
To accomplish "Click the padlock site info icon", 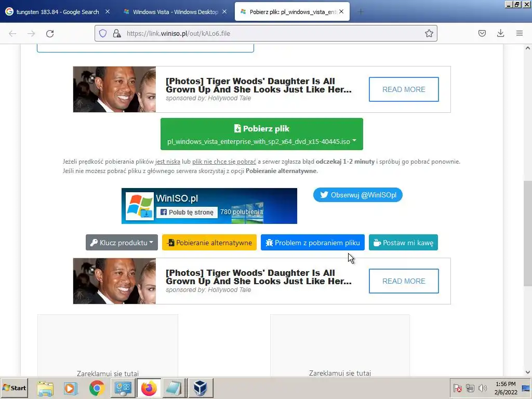I will 117,33.
